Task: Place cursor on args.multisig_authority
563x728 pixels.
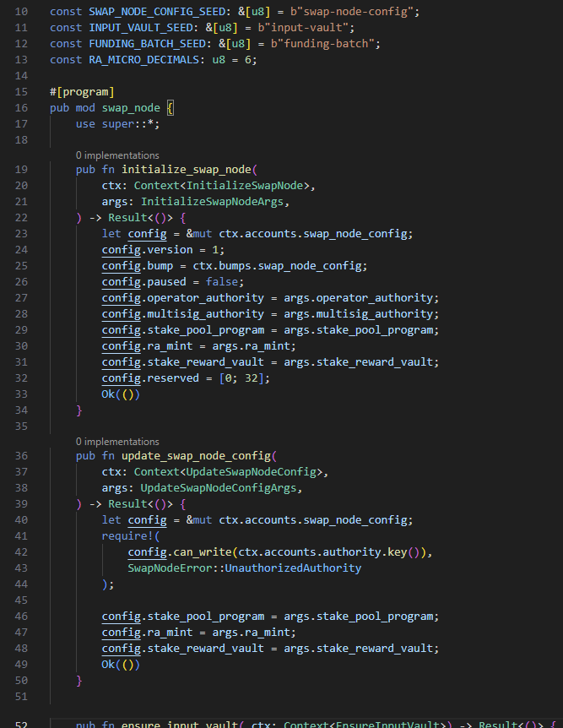Action: coord(359,314)
